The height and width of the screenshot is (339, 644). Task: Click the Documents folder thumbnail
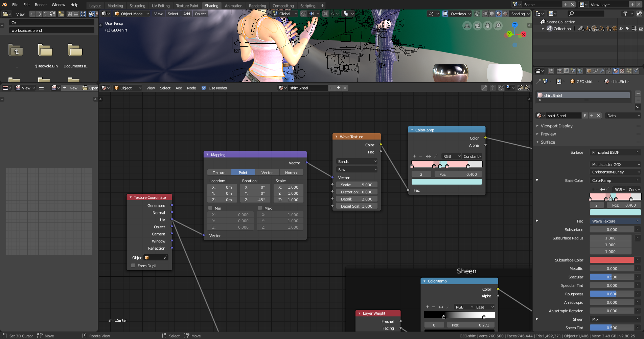tap(75, 50)
